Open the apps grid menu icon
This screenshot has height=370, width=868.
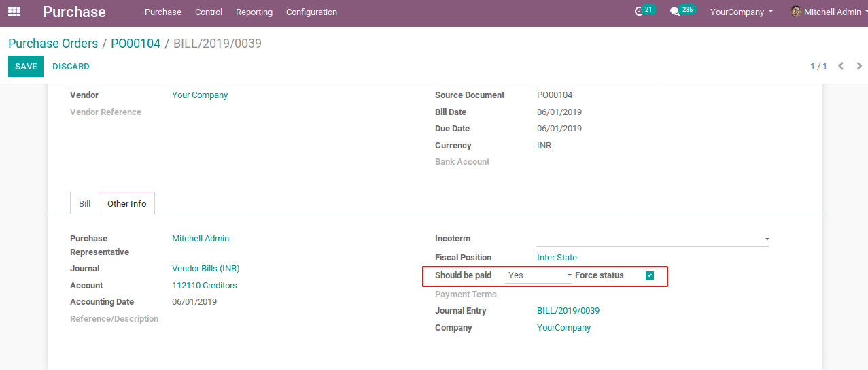[x=14, y=12]
